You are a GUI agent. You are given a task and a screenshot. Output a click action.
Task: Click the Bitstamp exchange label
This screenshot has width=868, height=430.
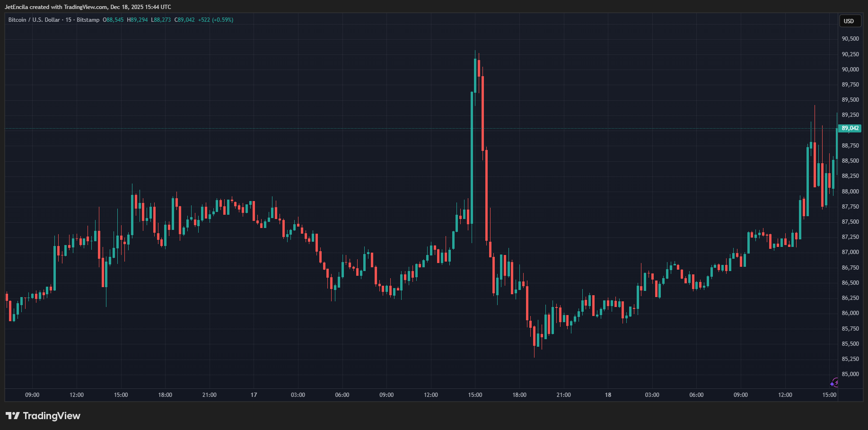tap(88, 20)
